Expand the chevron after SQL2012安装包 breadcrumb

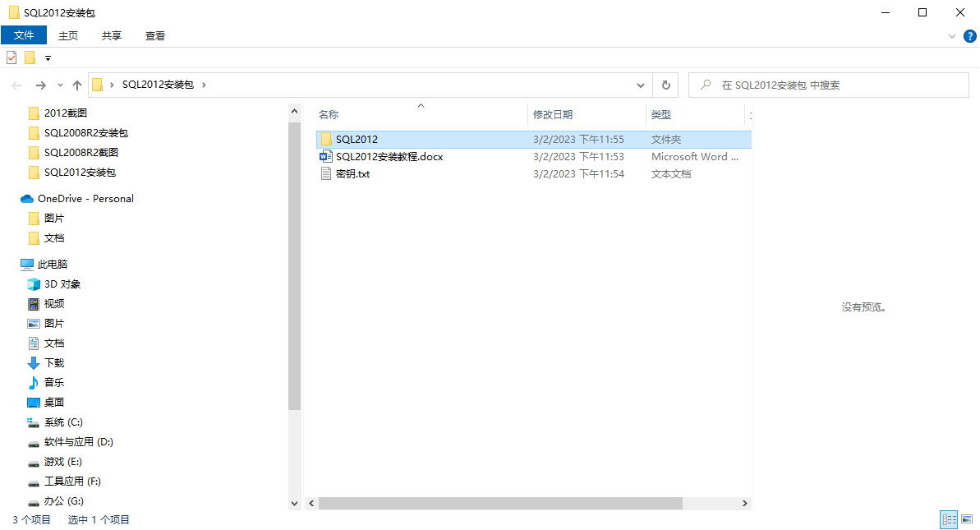204,85
